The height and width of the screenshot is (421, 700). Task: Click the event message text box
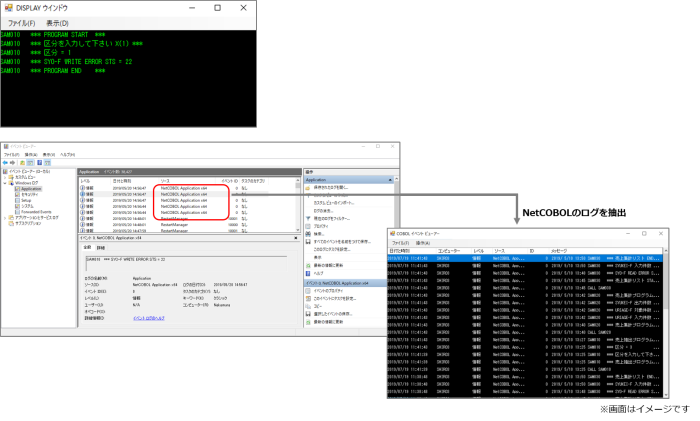click(x=186, y=263)
